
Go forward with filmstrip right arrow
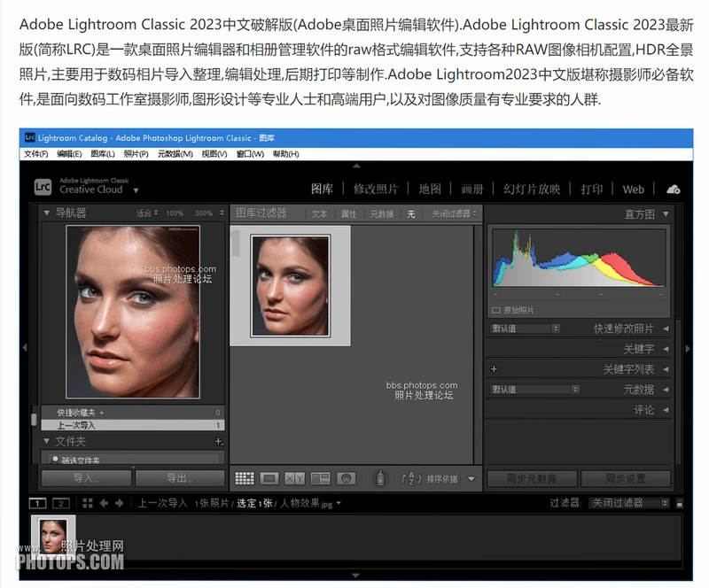[x=119, y=503]
